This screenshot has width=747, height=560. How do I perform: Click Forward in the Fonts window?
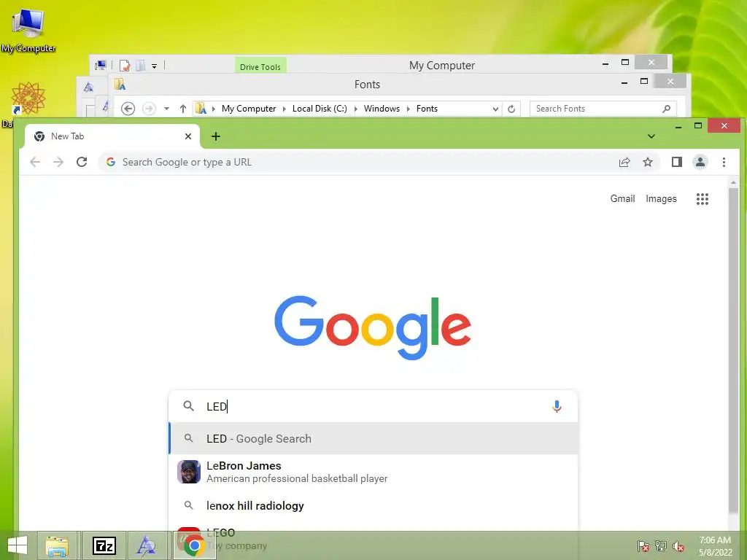[x=149, y=109]
